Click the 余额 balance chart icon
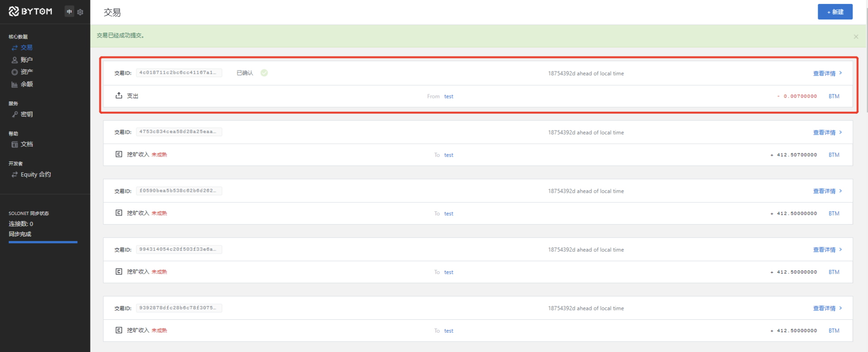The height and width of the screenshot is (352, 868). pos(15,84)
